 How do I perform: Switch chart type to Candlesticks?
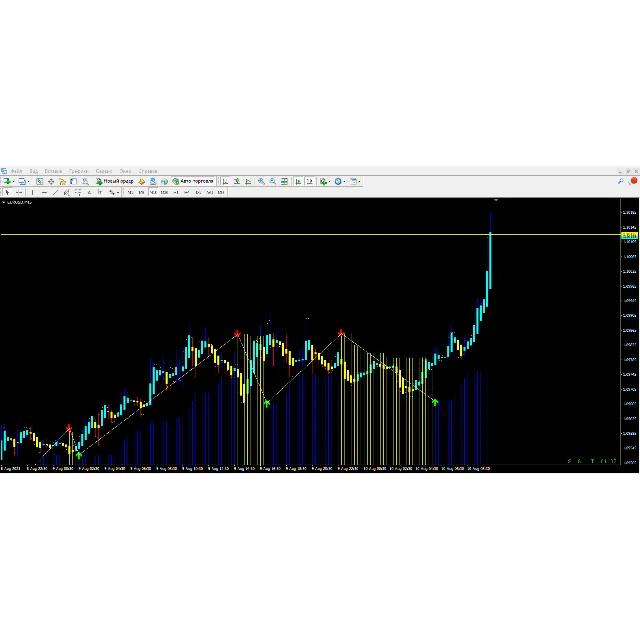237,181
